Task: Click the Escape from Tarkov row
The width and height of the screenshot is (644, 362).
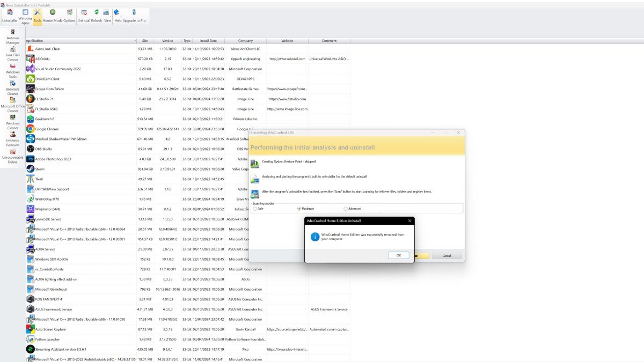Action: 188,89
